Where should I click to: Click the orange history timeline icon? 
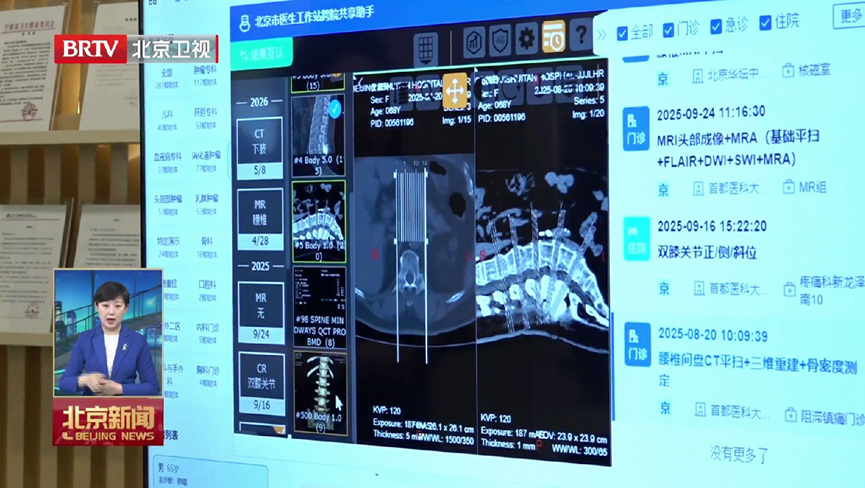coord(554,37)
